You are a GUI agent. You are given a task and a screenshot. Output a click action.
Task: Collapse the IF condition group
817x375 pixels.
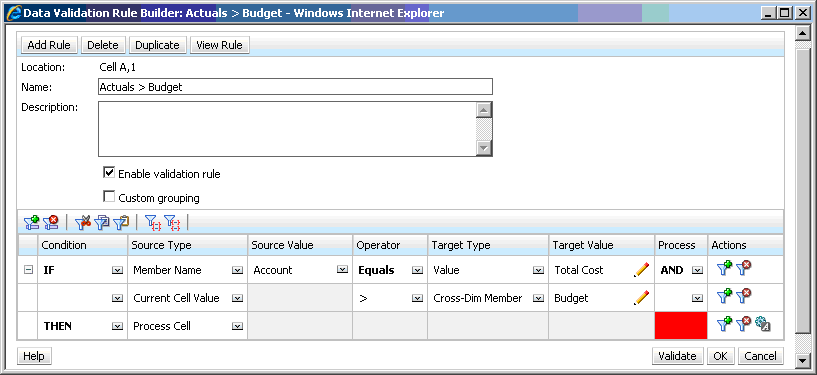coord(29,270)
